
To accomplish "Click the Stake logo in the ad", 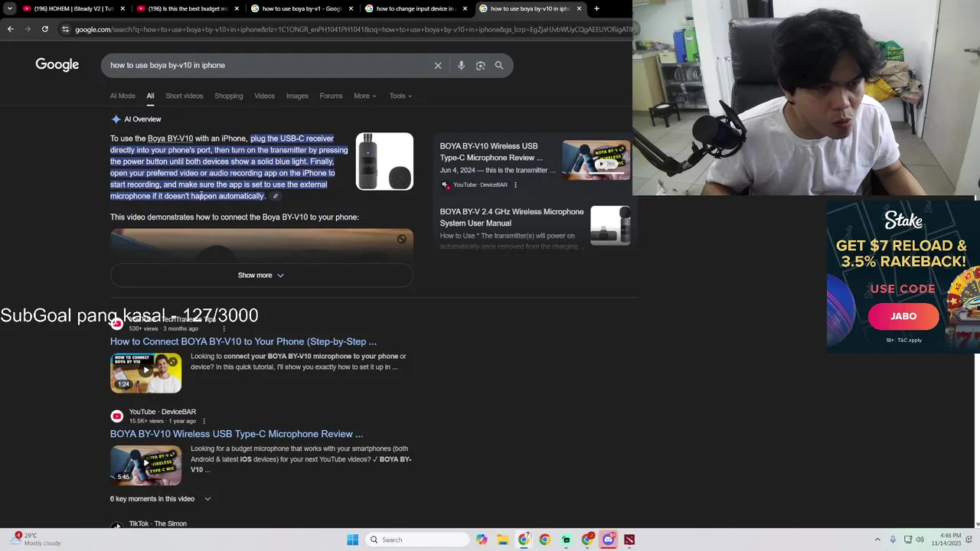I will point(903,220).
